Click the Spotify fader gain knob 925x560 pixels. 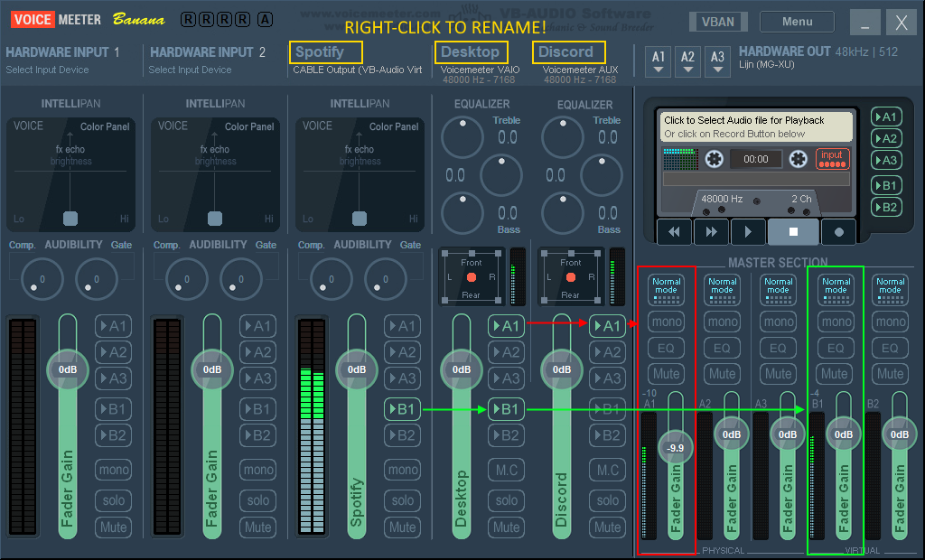(x=356, y=369)
